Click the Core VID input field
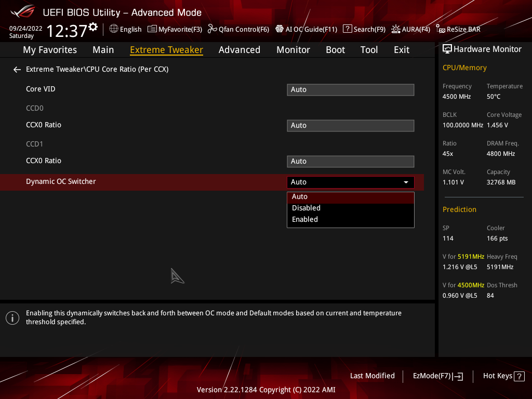Screen dimensions: 532x399 (350, 89)
